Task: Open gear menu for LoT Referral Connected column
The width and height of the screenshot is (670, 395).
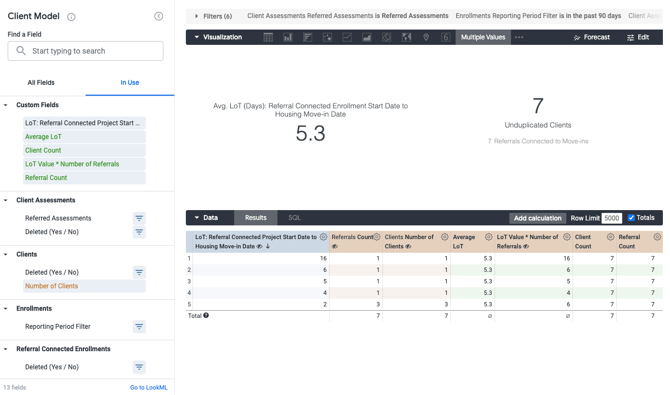Action: click(x=323, y=237)
